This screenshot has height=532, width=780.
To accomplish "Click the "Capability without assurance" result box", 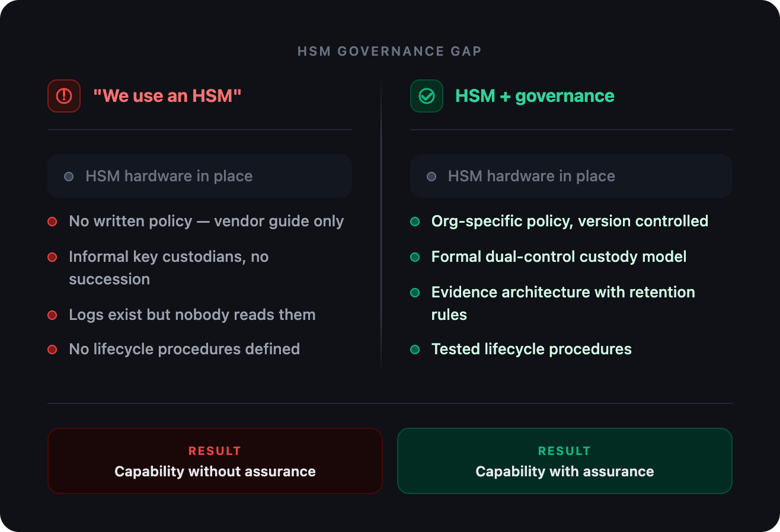I will click(x=215, y=461).
